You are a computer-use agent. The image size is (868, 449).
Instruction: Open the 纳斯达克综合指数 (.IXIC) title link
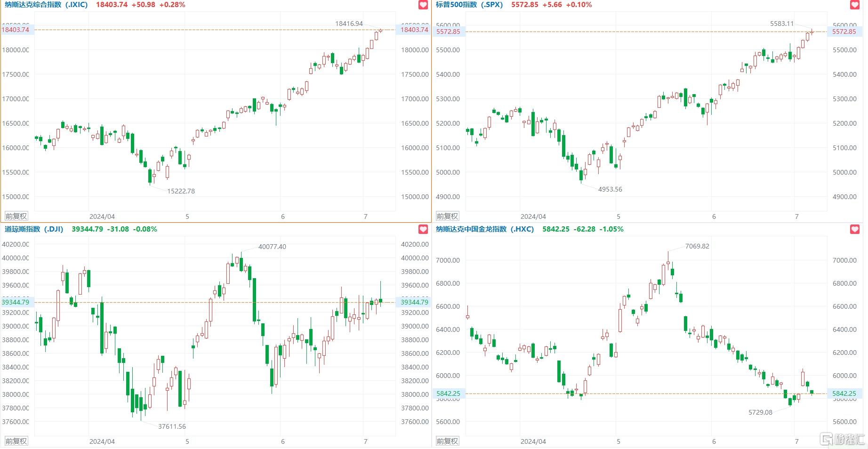pyautogui.click(x=46, y=5)
